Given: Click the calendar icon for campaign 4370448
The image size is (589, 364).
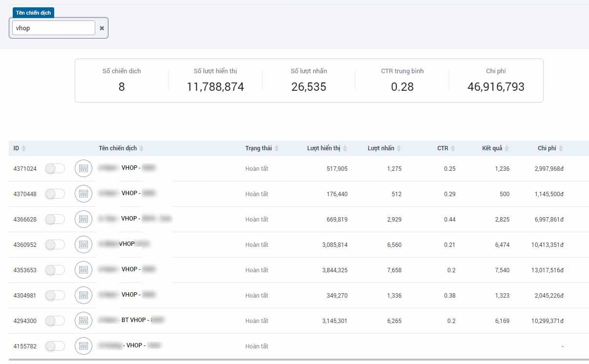Looking at the screenshot, I should (x=83, y=194).
